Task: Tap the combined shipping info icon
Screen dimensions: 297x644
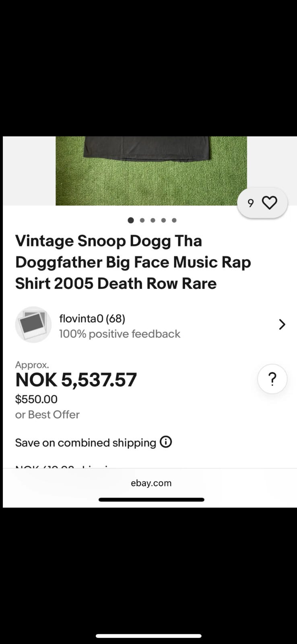Action: [x=166, y=442]
